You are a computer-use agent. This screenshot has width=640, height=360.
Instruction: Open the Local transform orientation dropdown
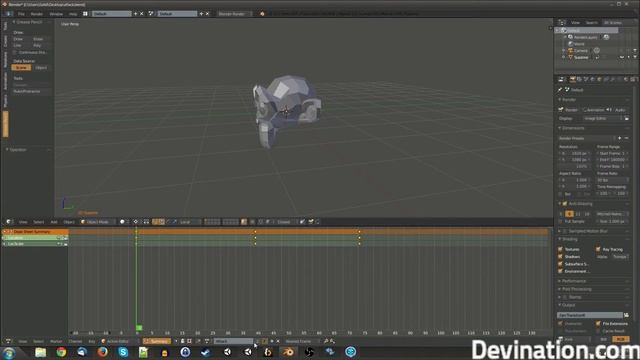tap(189, 222)
